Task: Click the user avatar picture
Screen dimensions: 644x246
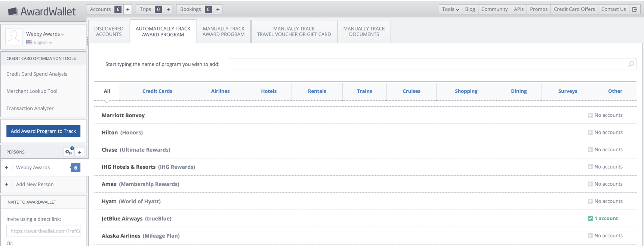Action: (x=14, y=37)
